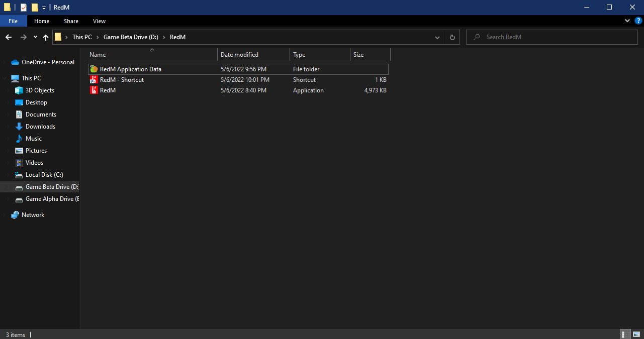Sort by the Type column header
The height and width of the screenshot is (339, 644).
tap(320, 55)
